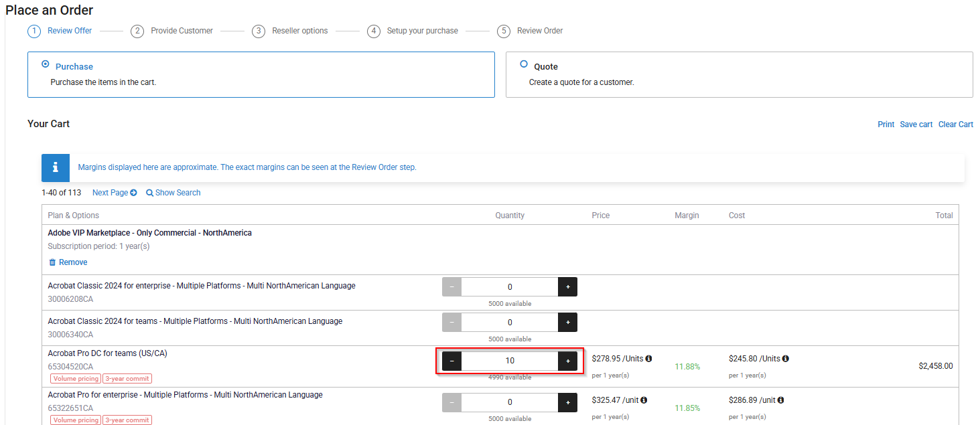The image size is (980, 425).
Task: Click the Save cart link
Action: pyautogui.click(x=916, y=124)
